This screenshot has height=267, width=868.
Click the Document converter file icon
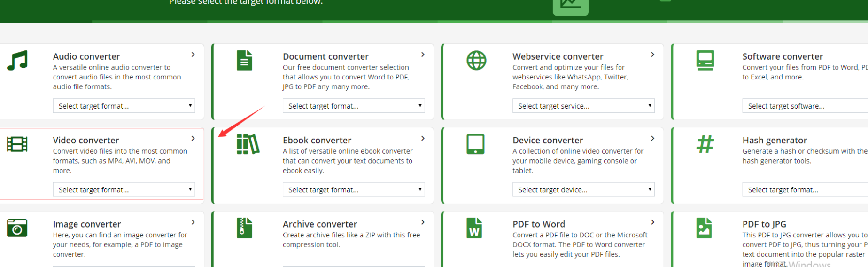[244, 61]
